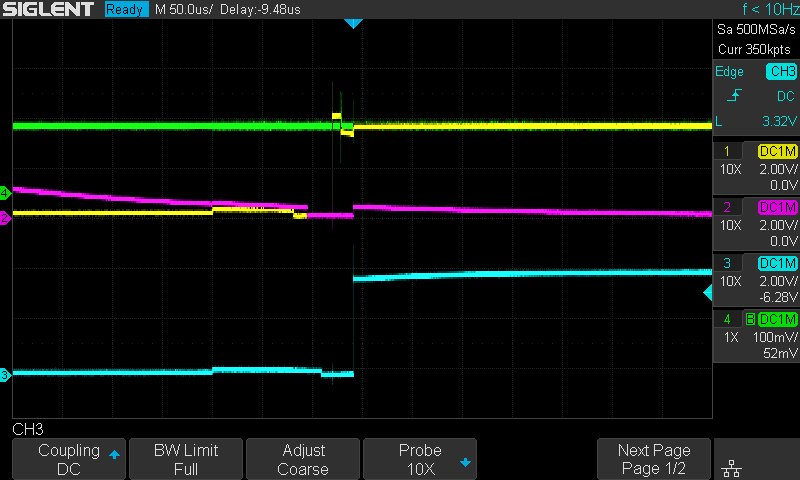Screen dimensions: 800x480
Task: Click the f < 10Hz frequency counter
Action: tap(770, 9)
